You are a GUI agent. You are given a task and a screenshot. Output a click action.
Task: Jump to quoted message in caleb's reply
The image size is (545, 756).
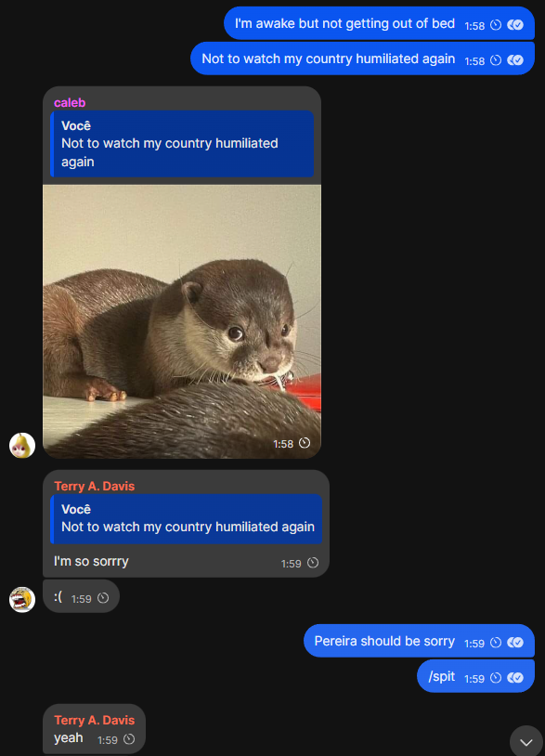[182, 144]
